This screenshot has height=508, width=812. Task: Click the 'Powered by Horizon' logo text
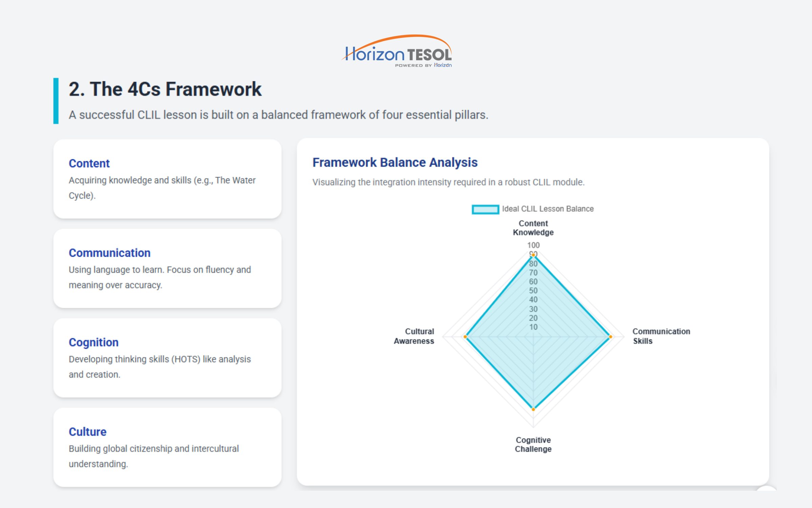click(423, 65)
